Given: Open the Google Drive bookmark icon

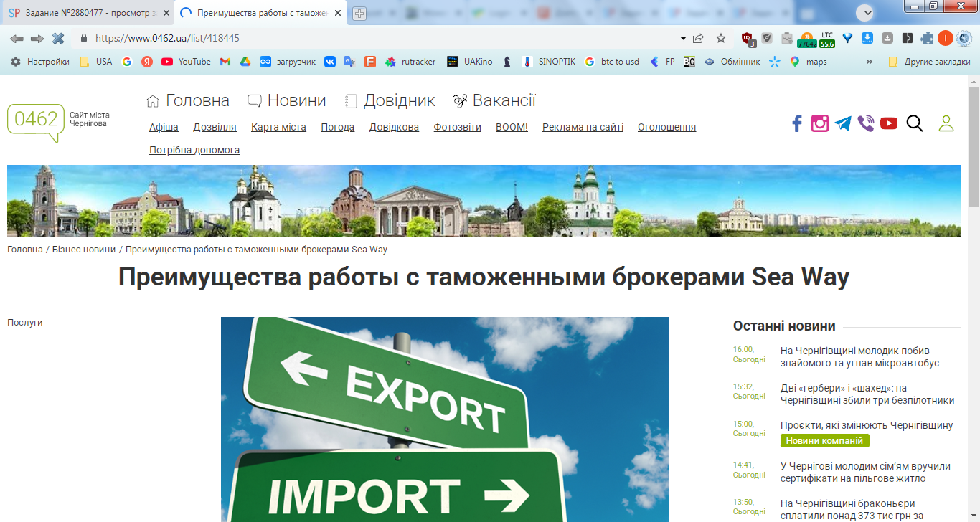Looking at the screenshot, I should [245, 62].
